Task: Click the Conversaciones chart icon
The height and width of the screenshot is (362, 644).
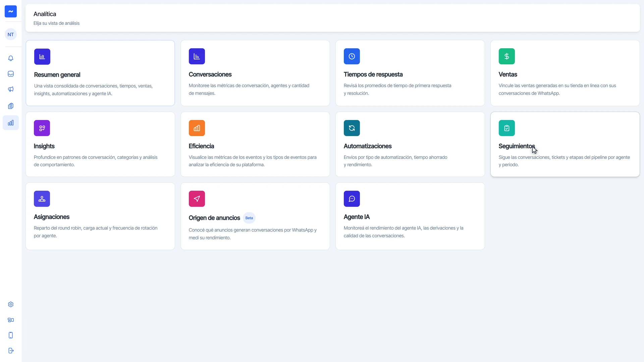Action: click(197, 56)
